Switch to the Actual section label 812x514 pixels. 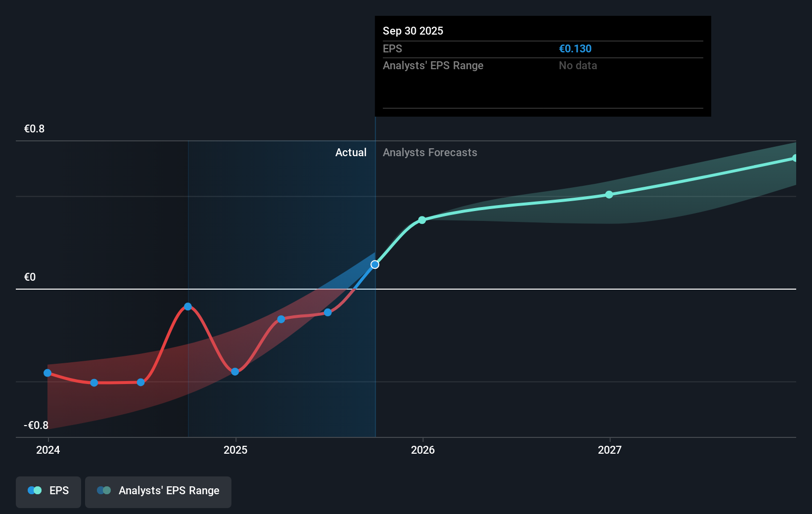[x=351, y=152]
